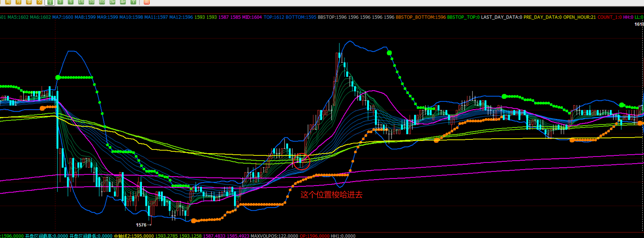644x238 pixels.
Task: Choose the 4hr timeframe button
Action: (123, 2)
